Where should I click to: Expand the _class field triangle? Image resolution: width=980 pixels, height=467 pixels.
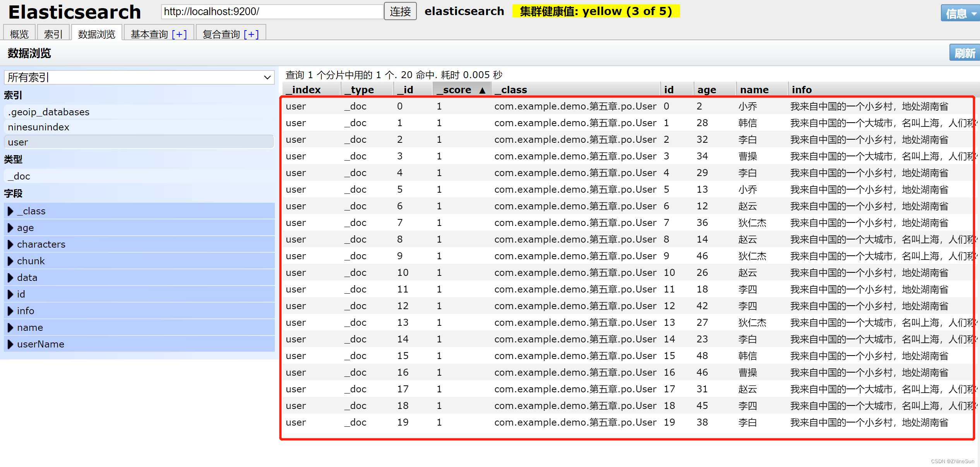click(10, 211)
